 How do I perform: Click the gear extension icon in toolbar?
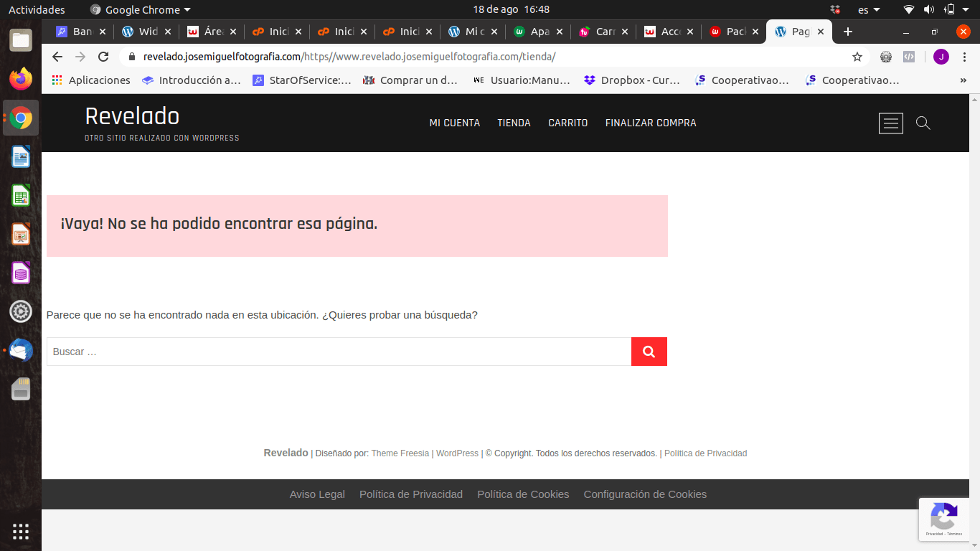(x=886, y=57)
